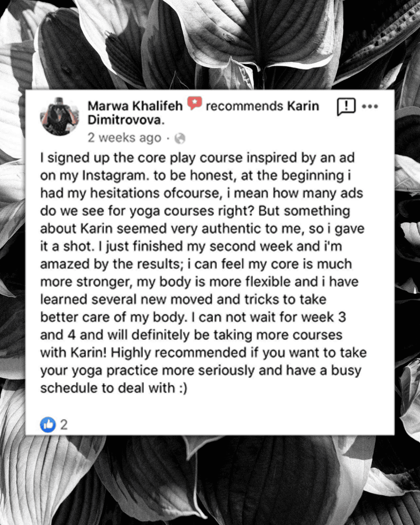Click the 'Highly recommended' phrase in review

[179, 353]
